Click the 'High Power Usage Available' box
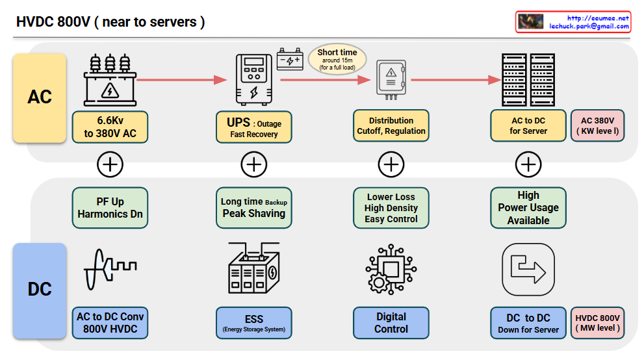 coord(528,208)
